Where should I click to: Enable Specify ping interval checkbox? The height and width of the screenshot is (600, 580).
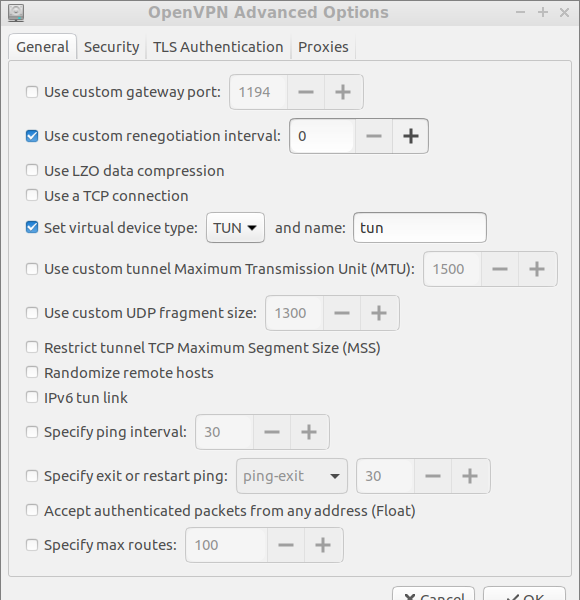(x=32, y=432)
